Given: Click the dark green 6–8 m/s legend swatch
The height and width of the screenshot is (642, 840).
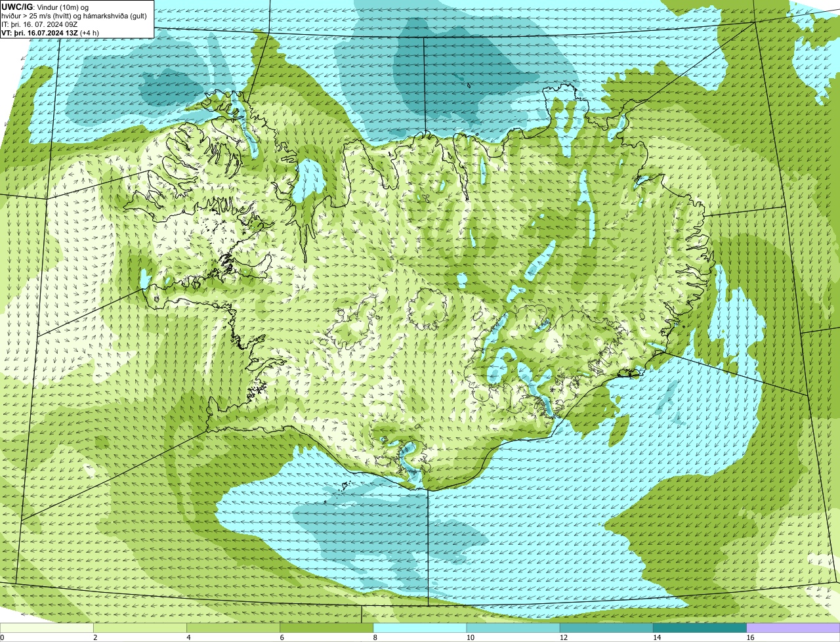Looking at the screenshot, I should 327,628.
